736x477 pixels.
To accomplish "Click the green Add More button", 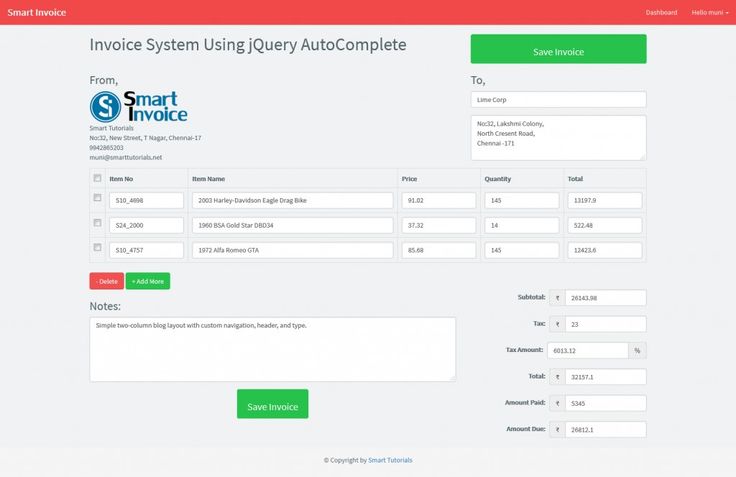I will (148, 281).
